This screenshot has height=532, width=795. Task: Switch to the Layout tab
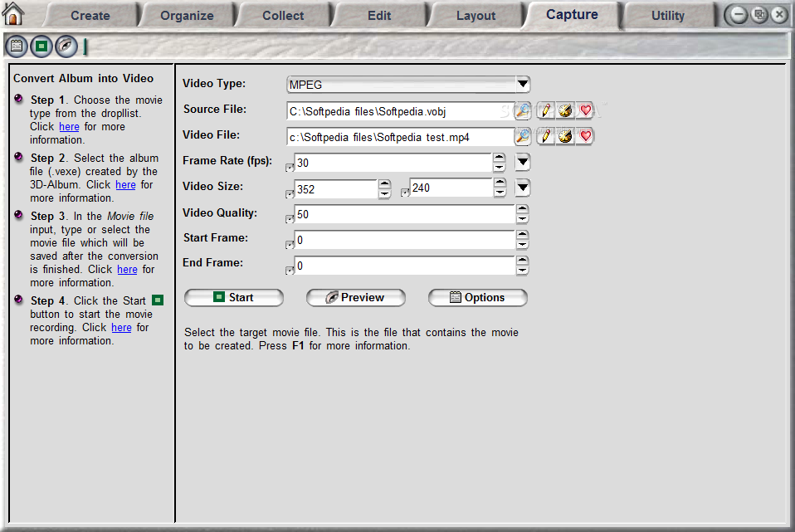[x=476, y=16]
